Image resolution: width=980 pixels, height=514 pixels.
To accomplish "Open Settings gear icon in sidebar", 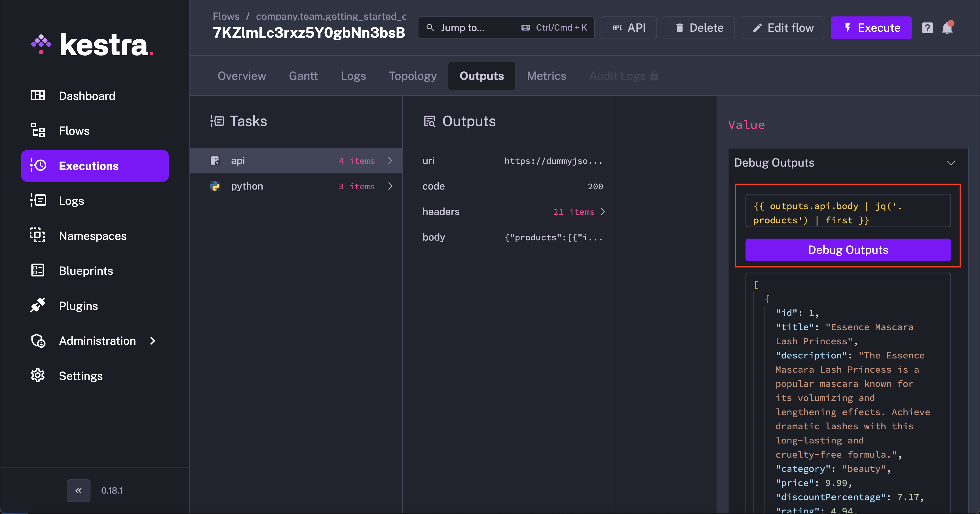I will [x=37, y=375].
